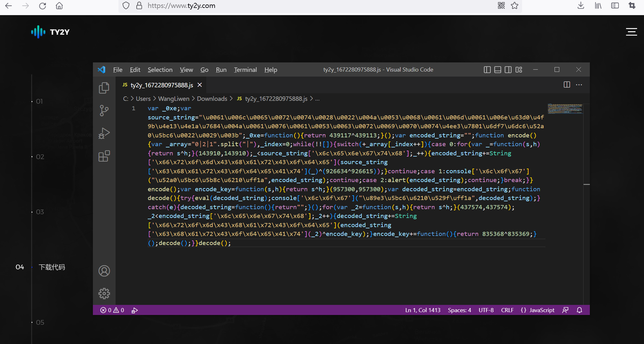The height and width of the screenshot is (344, 644).
Task: Open the Terminal menu
Action: (245, 70)
